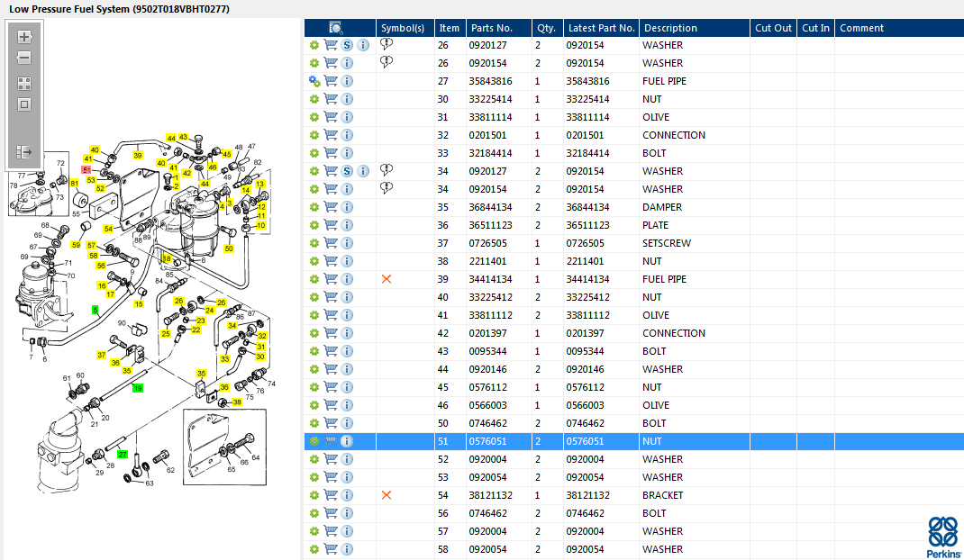Viewport: 964px width, 560px height.
Task: Click part number 0746462 in item 56 row
Action: pos(487,513)
